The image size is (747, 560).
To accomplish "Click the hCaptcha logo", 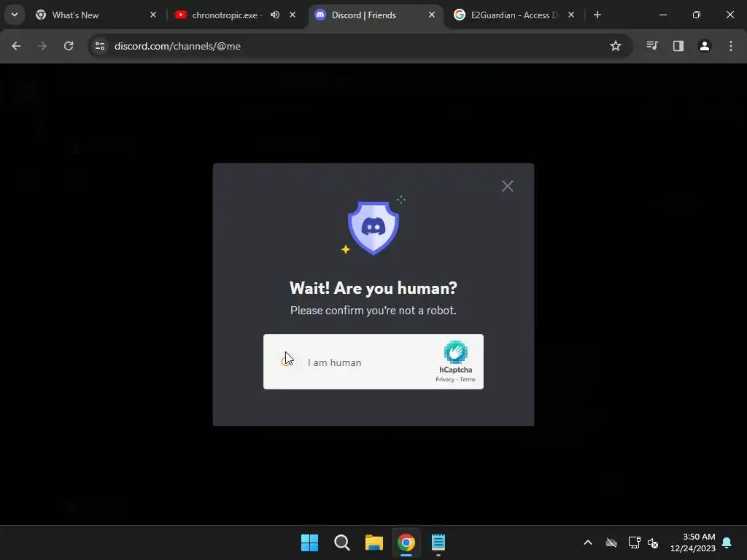I will pos(455,352).
